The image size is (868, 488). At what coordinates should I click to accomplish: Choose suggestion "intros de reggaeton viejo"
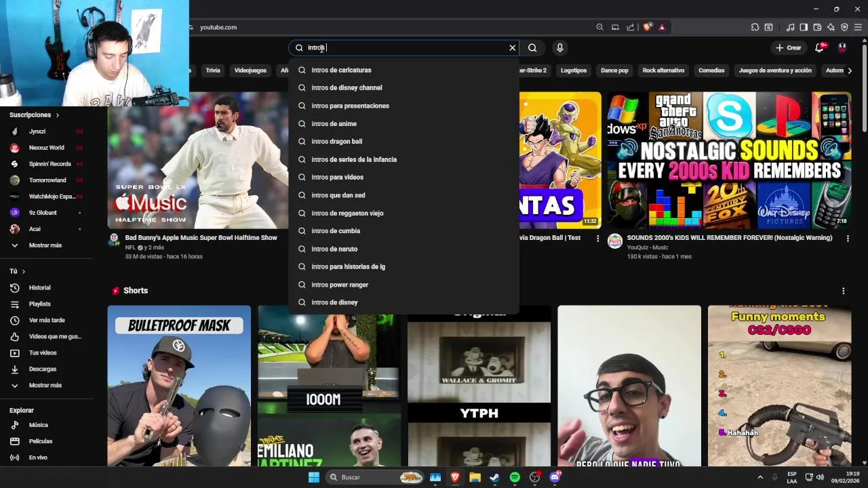tap(404, 213)
